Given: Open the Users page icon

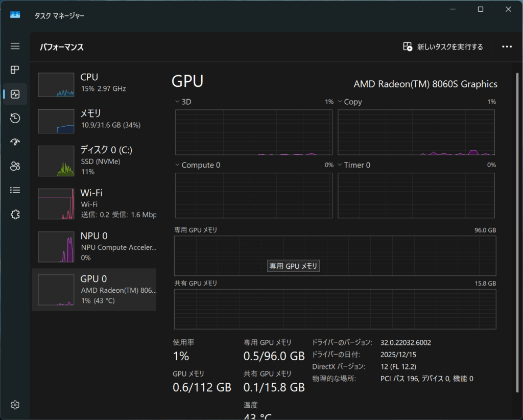Looking at the screenshot, I should pyautogui.click(x=15, y=166).
